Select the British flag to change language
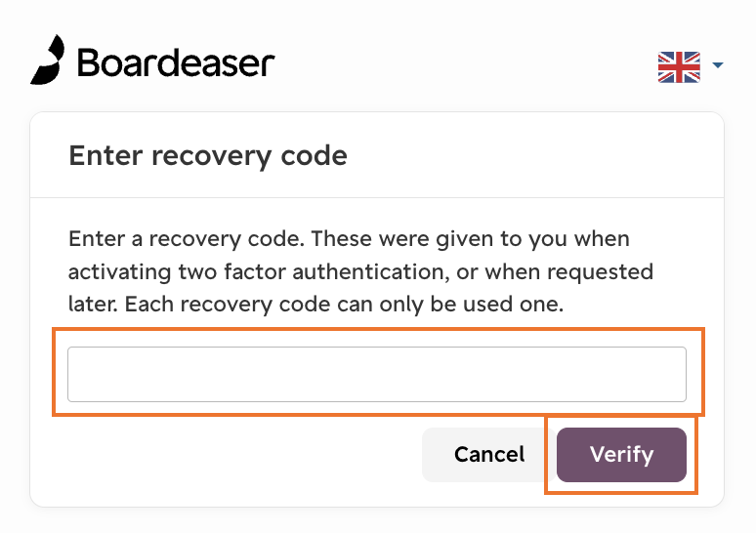The height and width of the screenshot is (533, 756). coord(679,67)
